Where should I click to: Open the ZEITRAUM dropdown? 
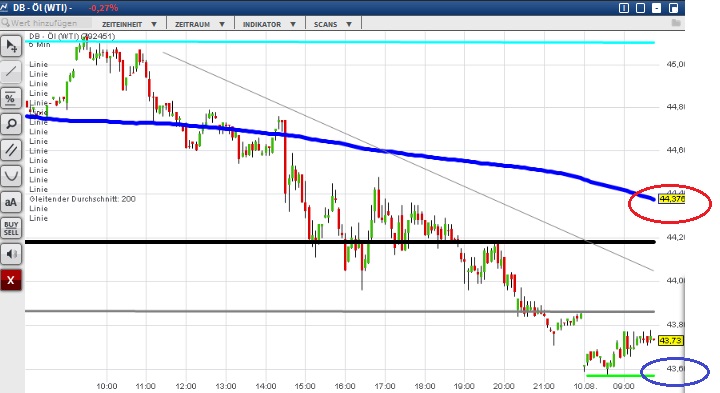coord(200,24)
